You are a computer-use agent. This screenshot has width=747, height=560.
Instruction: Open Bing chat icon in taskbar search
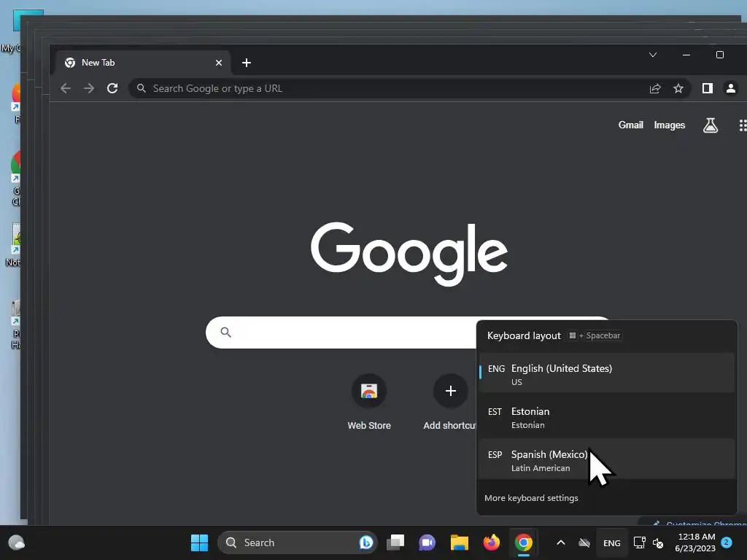(366, 542)
